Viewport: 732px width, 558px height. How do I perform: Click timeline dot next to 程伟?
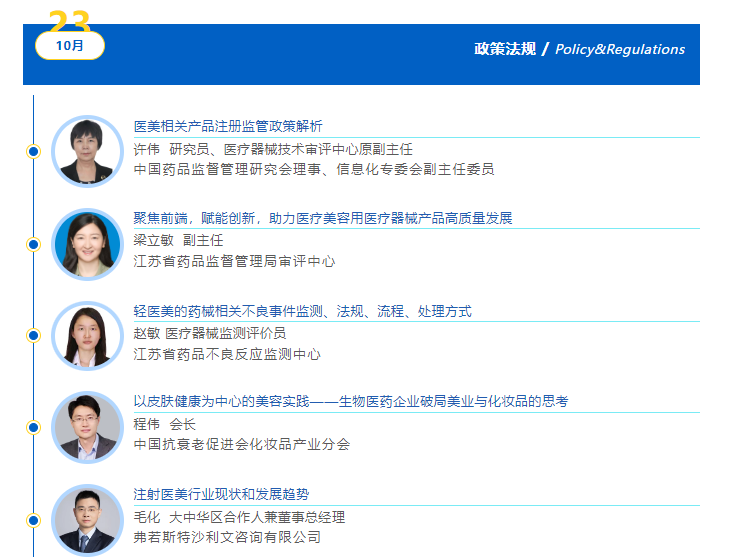pyautogui.click(x=33, y=428)
